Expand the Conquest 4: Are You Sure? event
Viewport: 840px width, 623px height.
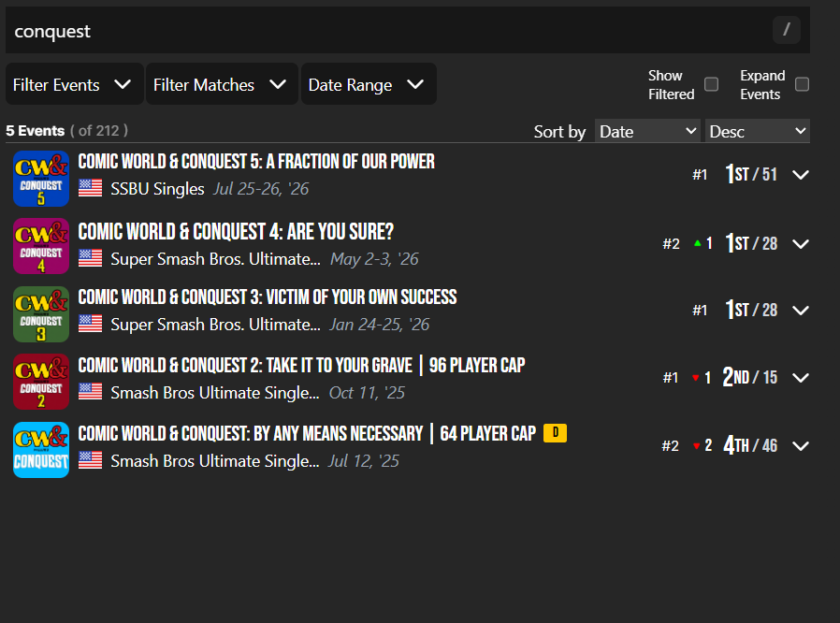coord(801,244)
